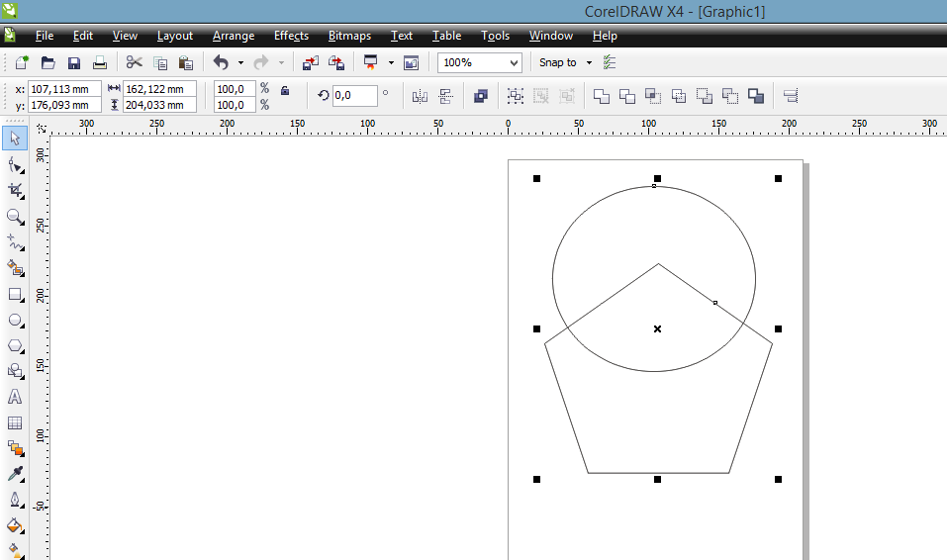Click the ruler origin corner icon
947x560 pixels.
click(42, 128)
